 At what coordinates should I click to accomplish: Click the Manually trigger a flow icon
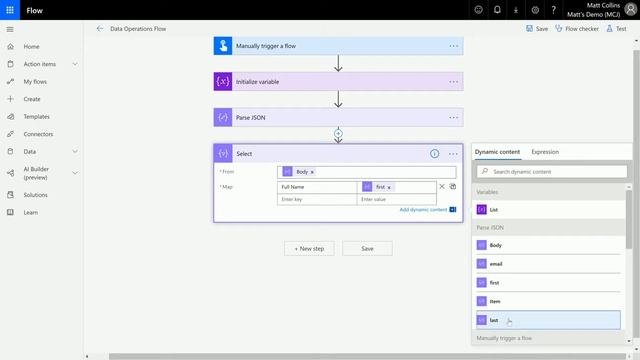(x=223, y=46)
